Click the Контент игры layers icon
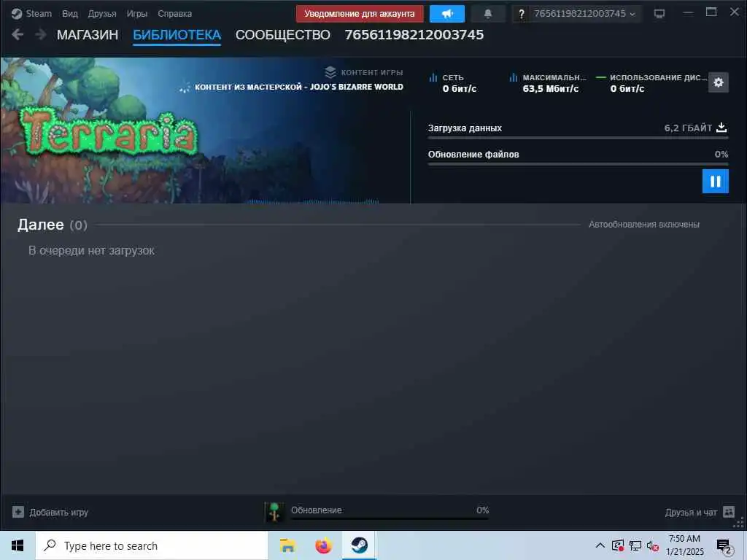 pyautogui.click(x=330, y=72)
